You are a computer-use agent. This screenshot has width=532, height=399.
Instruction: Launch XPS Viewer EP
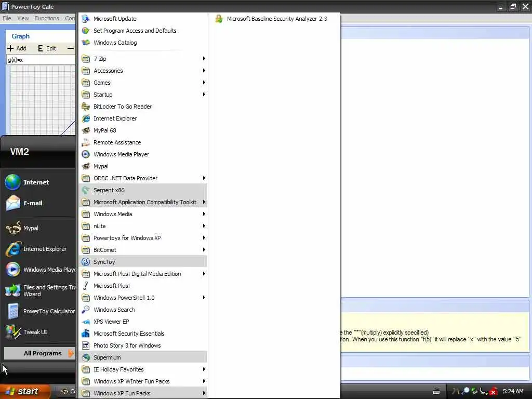click(143, 322)
